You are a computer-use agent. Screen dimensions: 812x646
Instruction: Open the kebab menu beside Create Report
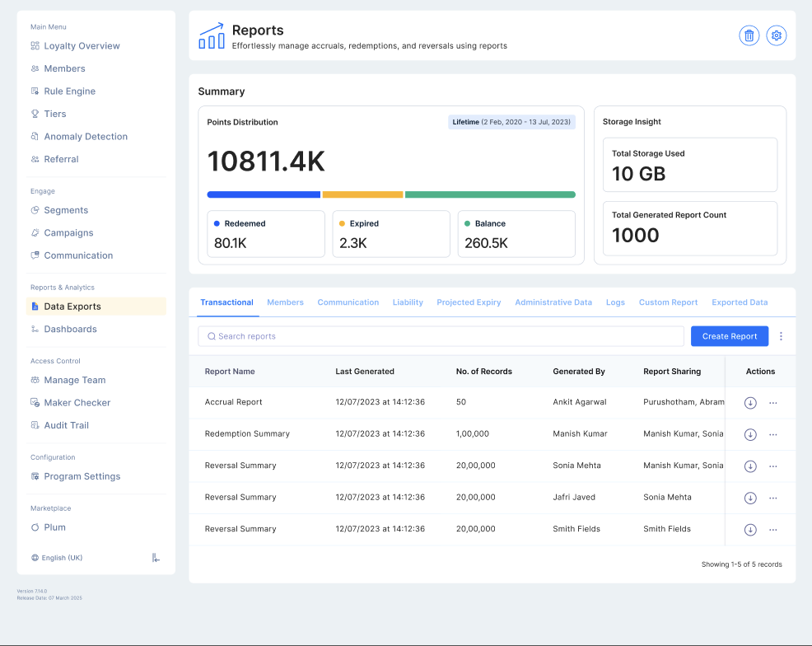click(x=781, y=336)
